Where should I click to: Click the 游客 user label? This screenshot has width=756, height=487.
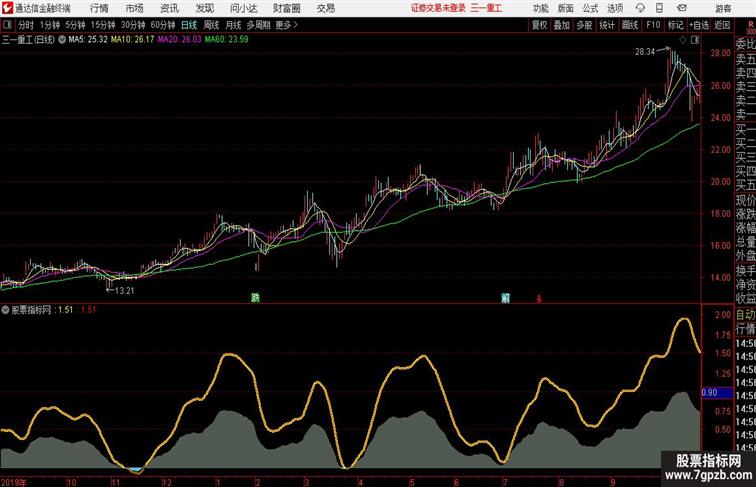coord(723,8)
